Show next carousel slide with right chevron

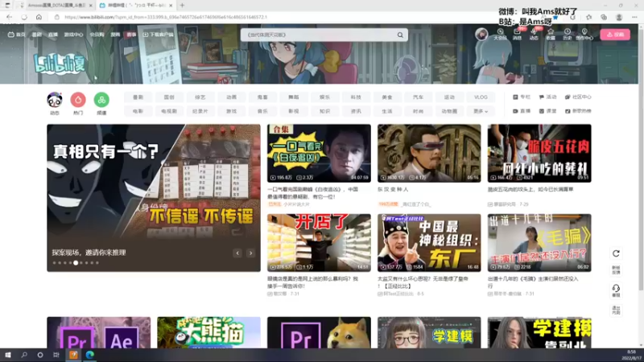point(250,253)
